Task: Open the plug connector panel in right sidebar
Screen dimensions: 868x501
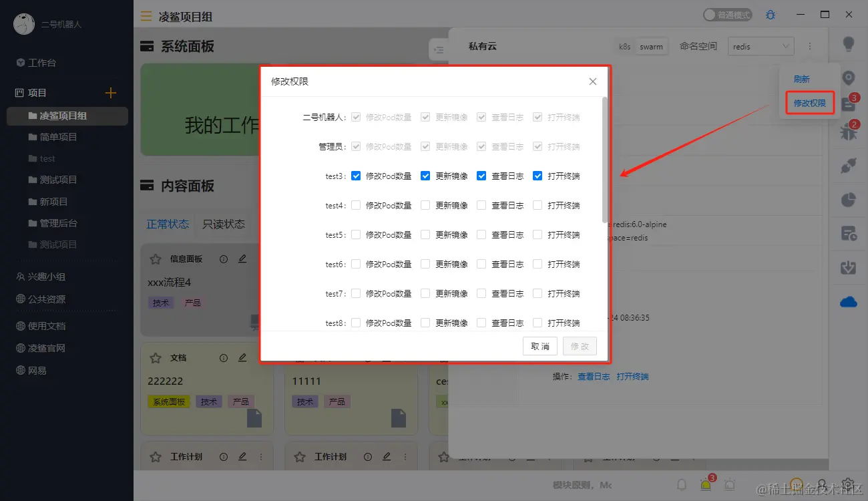Action: [849, 167]
